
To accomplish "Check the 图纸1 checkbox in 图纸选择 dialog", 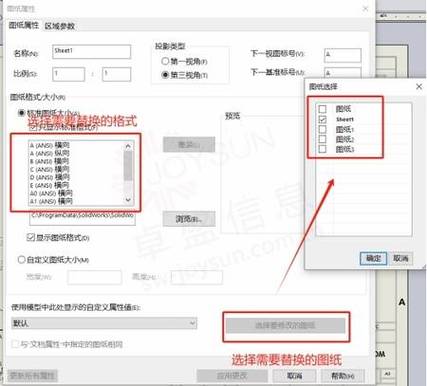I will point(322,129).
